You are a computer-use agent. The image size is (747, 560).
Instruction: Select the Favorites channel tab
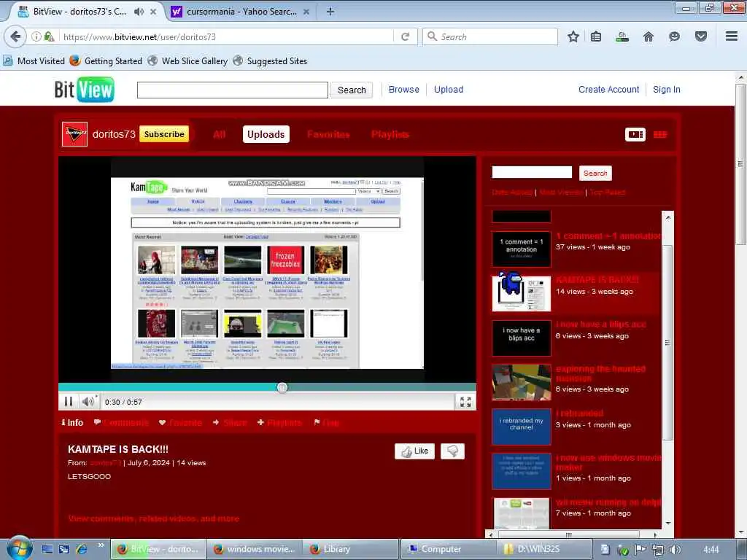pyautogui.click(x=328, y=134)
